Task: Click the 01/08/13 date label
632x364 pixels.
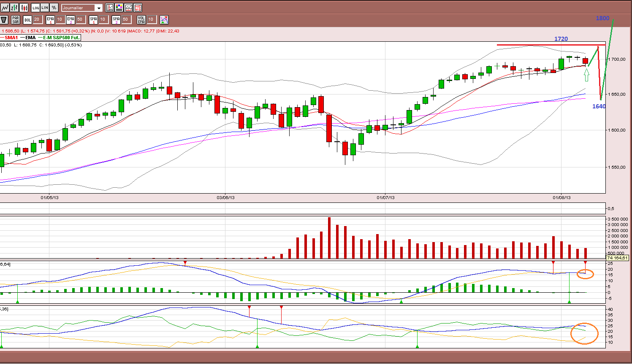Action: click(561, 197)
